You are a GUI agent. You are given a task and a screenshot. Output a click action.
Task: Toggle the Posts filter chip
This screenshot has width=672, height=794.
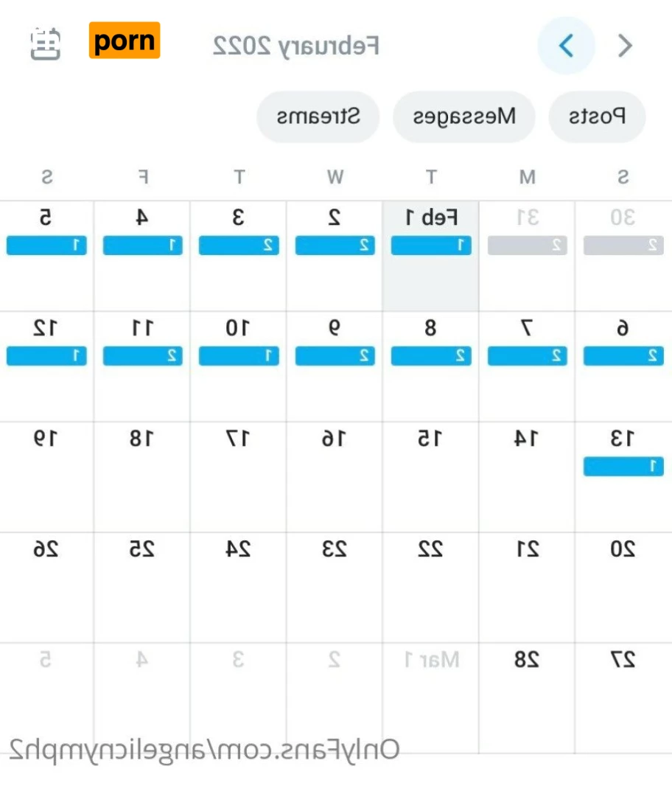coord(598,116)
